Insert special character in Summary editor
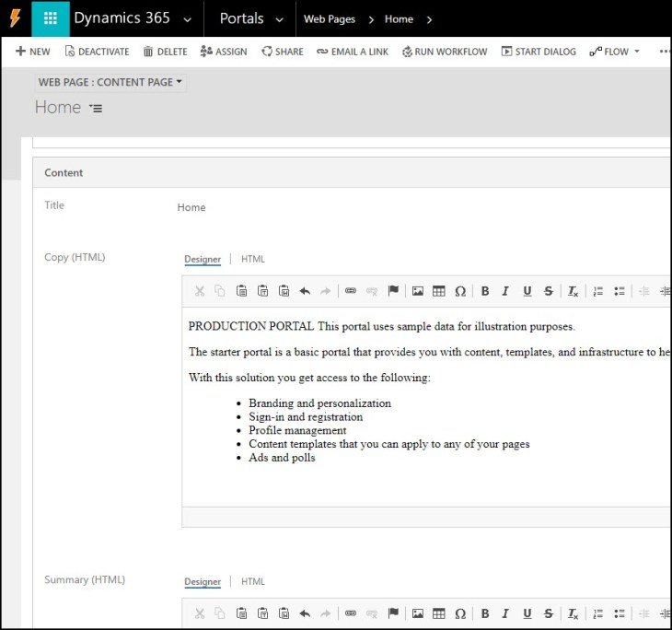This screenshot has height=630, width=672. pos(460,613)
